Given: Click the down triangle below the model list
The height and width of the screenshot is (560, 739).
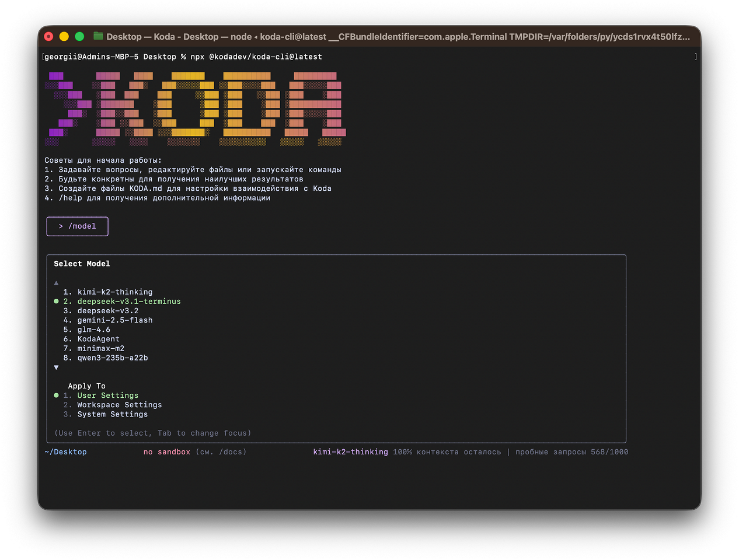Looking at the screenshot, I should [56, 367].
